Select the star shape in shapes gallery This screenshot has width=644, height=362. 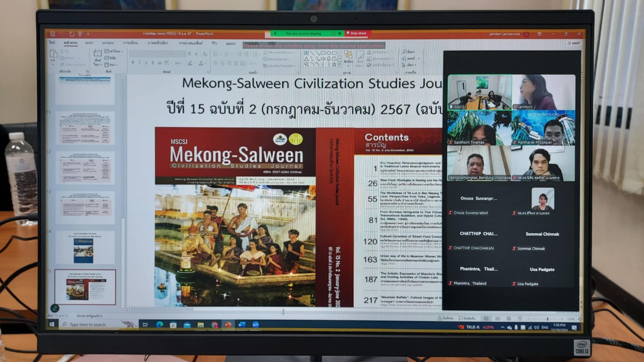[334, 64]
